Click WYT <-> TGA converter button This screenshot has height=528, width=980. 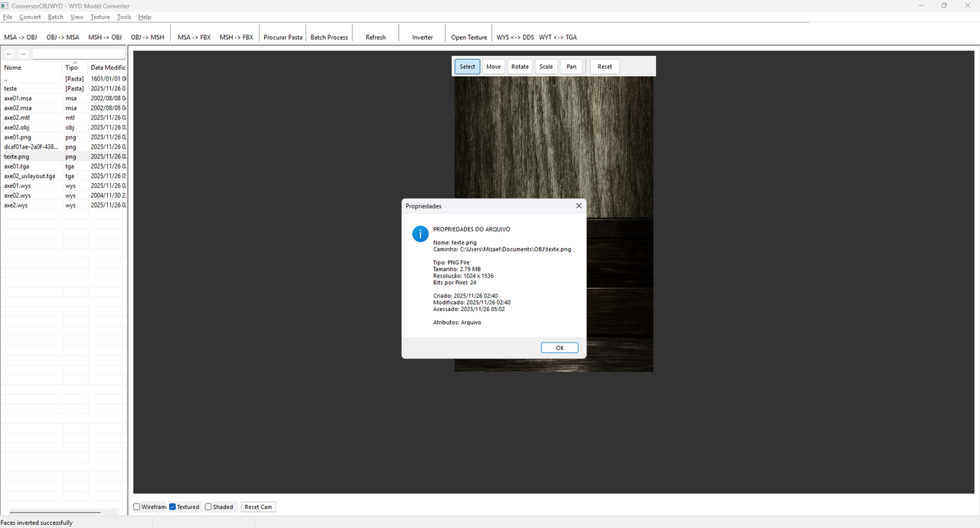(558, 37)
